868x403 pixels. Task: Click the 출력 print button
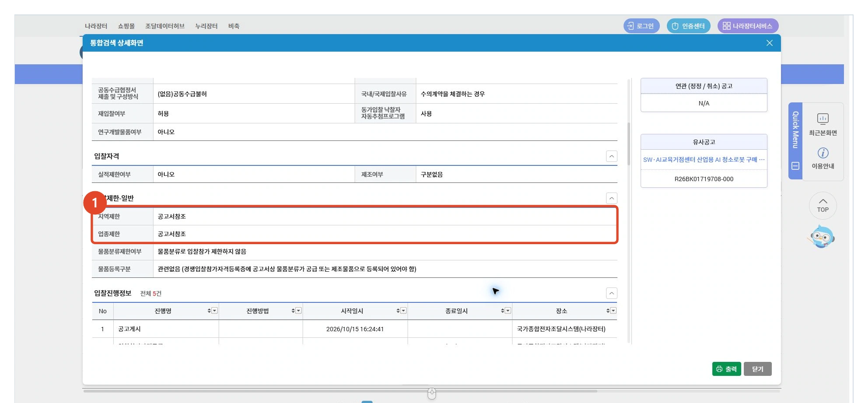point(726,369)
